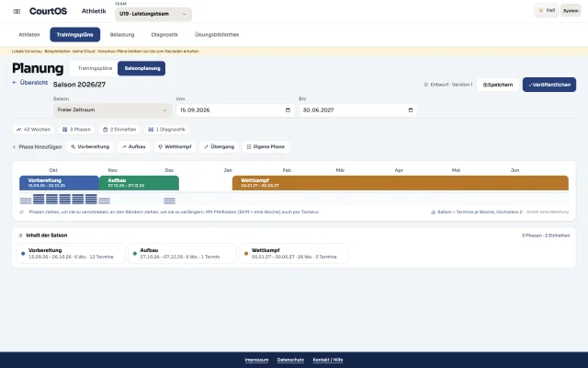Click the green dot on Aufbau card
The image size is (588, 368).
pos(135,254)
